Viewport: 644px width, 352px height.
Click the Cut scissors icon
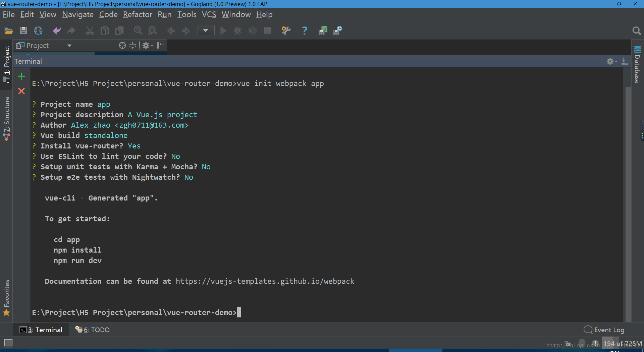tap(90, 31)
